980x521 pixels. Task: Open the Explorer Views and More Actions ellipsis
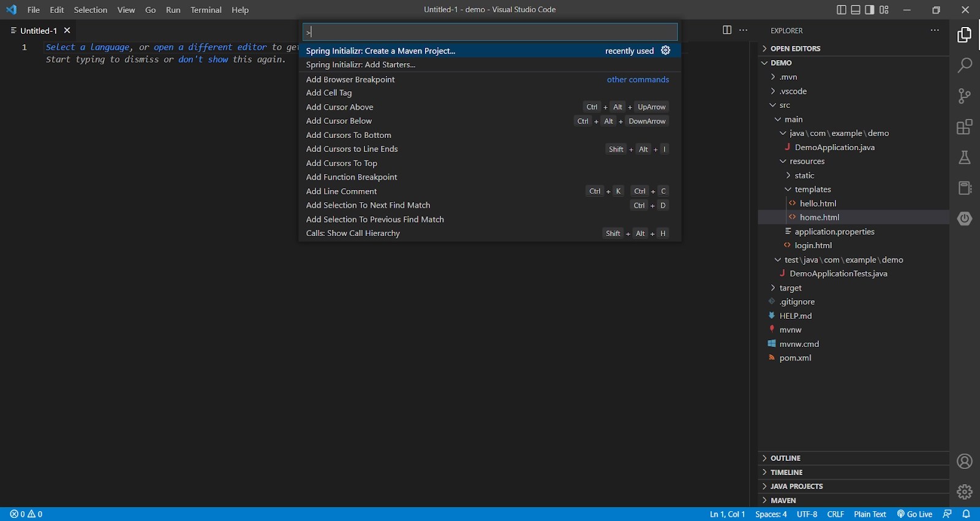935,30
